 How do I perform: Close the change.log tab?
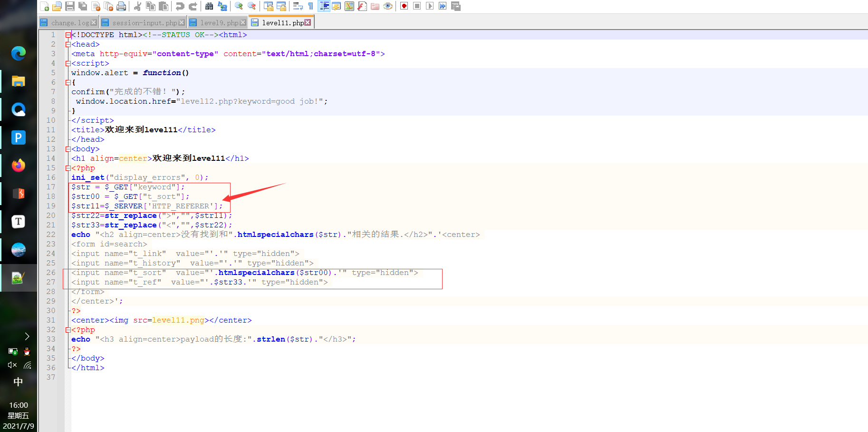coord(94,22)
